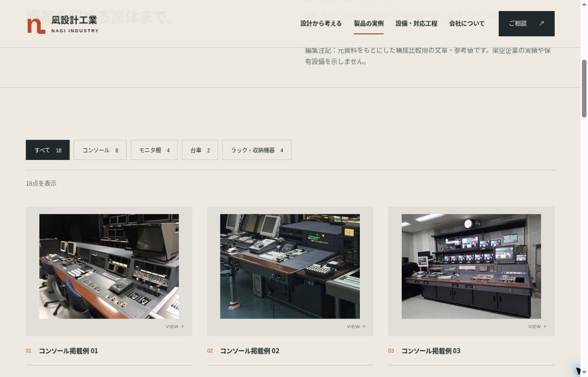Click the vertical page scrollbar thumb
This screenshot has height=377, width=588.
tap(584, 88)
